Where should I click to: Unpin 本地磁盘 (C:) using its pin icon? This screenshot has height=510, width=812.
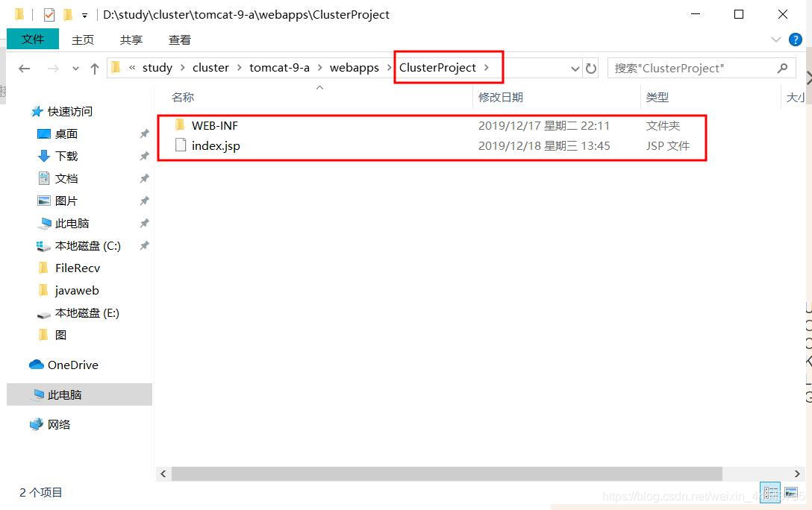click(x=145, y=246)
